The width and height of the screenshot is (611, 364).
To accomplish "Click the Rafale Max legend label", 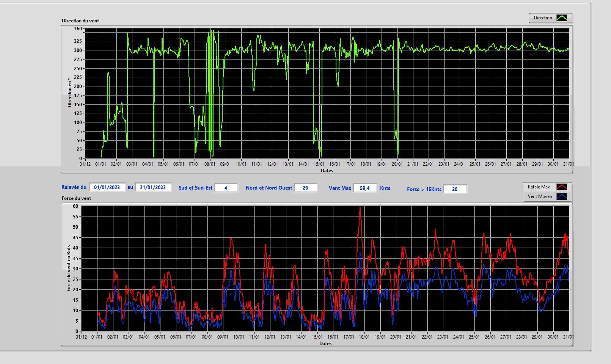I will (x=539, y=187).
